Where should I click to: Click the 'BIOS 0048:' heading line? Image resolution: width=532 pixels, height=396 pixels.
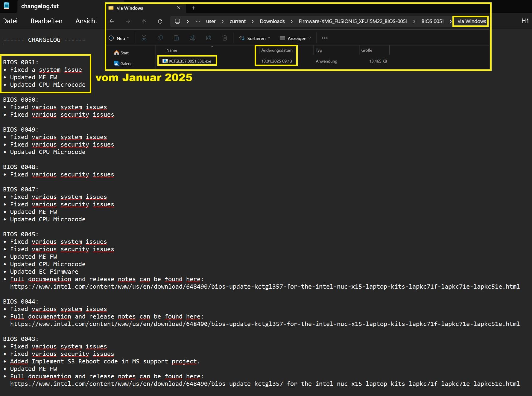21,167
